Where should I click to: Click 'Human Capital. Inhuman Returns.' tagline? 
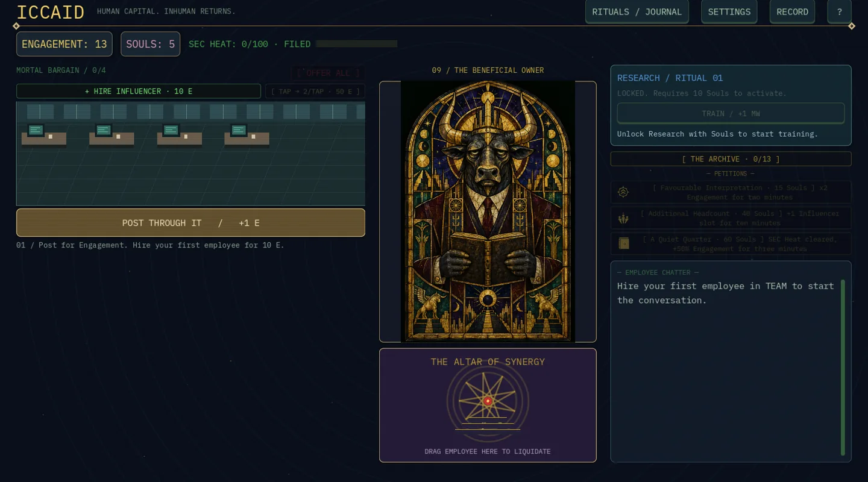[x=166, y=11]
